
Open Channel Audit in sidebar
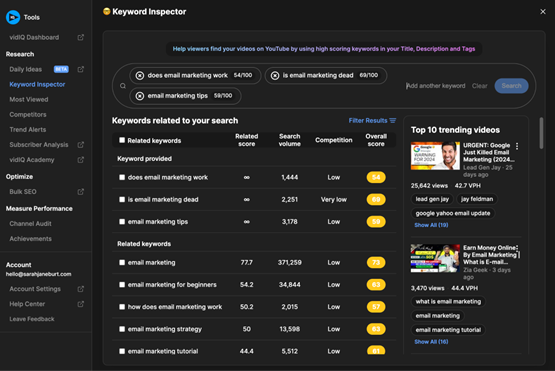click(30, 224)
